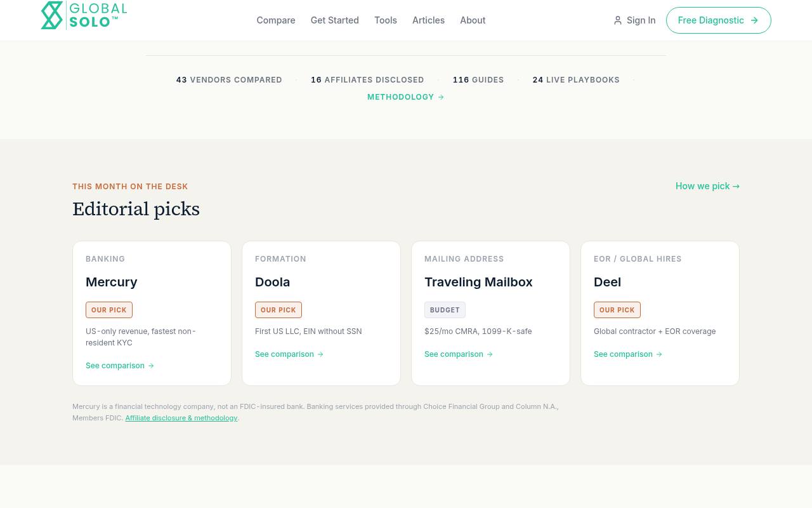Click the 116 Guides stat
The height and width of the screenshot is (508, 812).
click(478, 80)
